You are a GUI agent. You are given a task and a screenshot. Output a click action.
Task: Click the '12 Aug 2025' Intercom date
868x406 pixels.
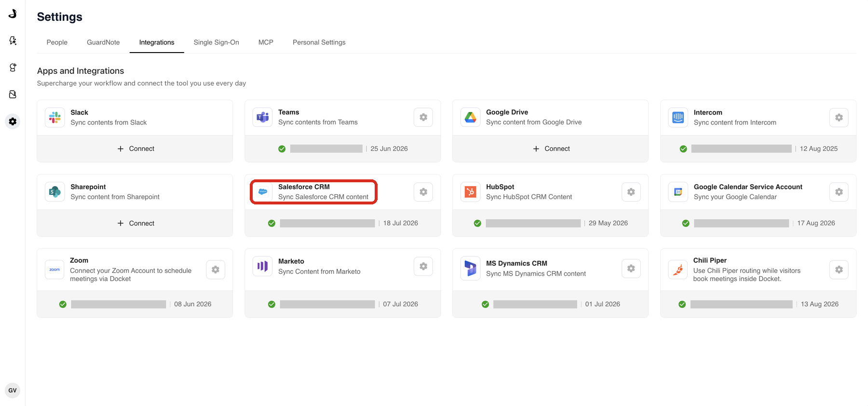(819, 149)
